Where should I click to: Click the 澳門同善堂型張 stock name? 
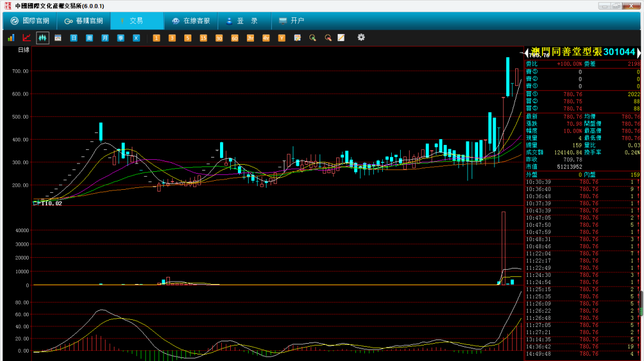pyautogui.click(x=566, y=52)
